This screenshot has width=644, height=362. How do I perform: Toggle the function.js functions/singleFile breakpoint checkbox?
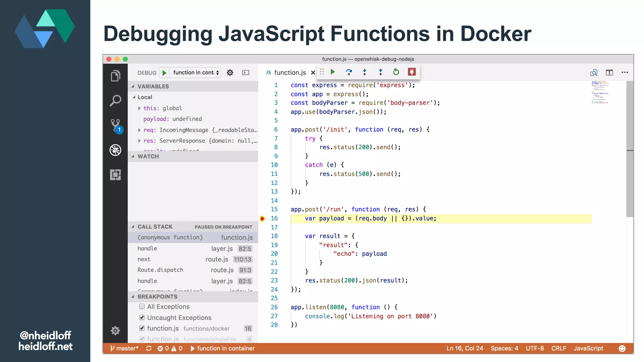coord(142,339)
